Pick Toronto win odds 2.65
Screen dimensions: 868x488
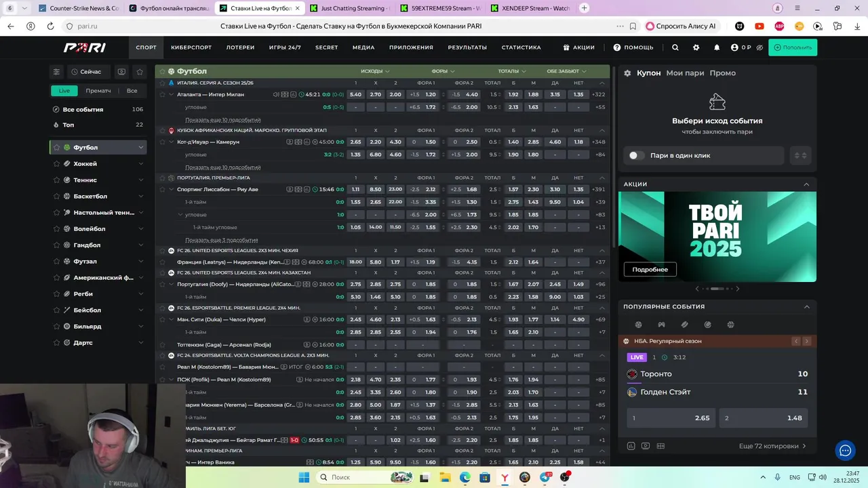tap(671, 418)
